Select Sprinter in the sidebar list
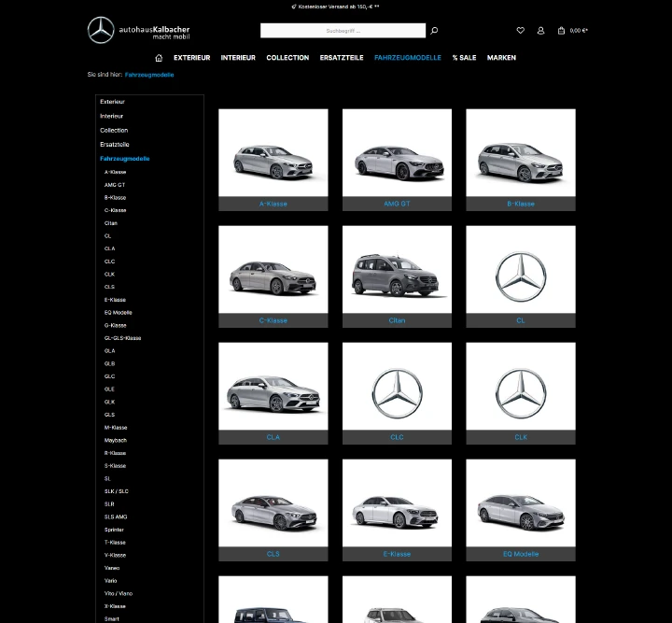The width and height of the screenshot is (672, 623). [114, 530]
